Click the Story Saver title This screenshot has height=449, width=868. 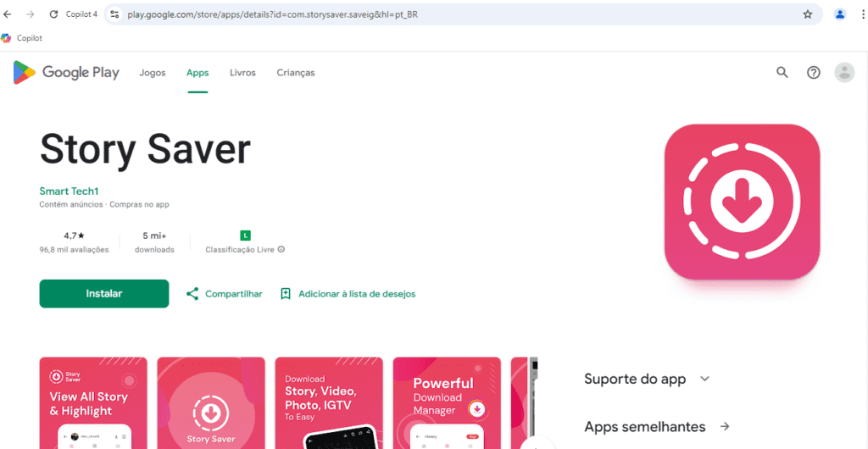(145, 149)
